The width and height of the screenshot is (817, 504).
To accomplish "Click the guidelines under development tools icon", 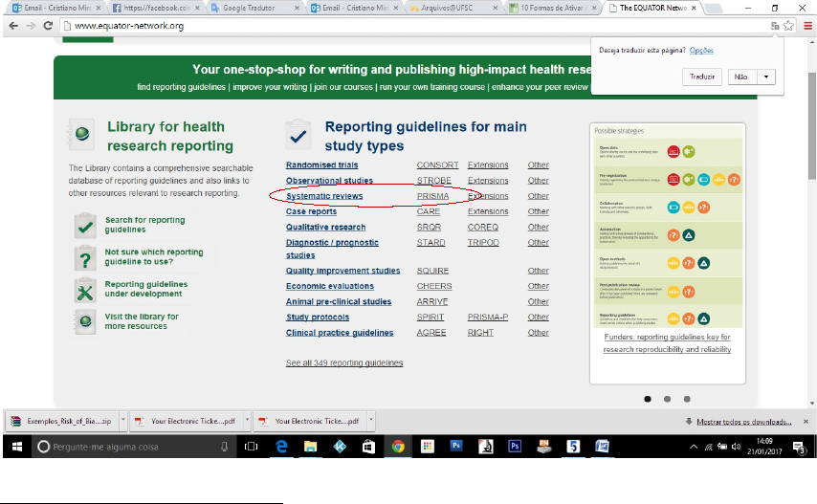I will tap(86, 290).
